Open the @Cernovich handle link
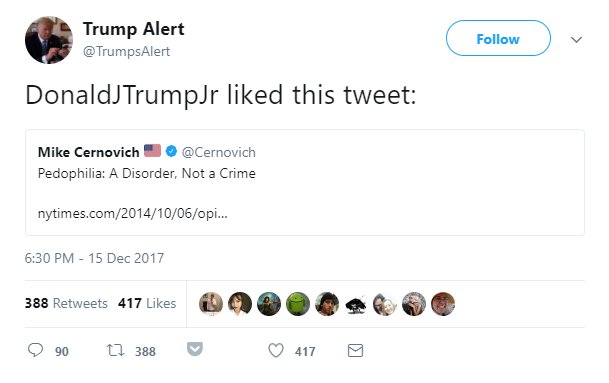Viewport: 609px width, 383px height. click(219, 152)
